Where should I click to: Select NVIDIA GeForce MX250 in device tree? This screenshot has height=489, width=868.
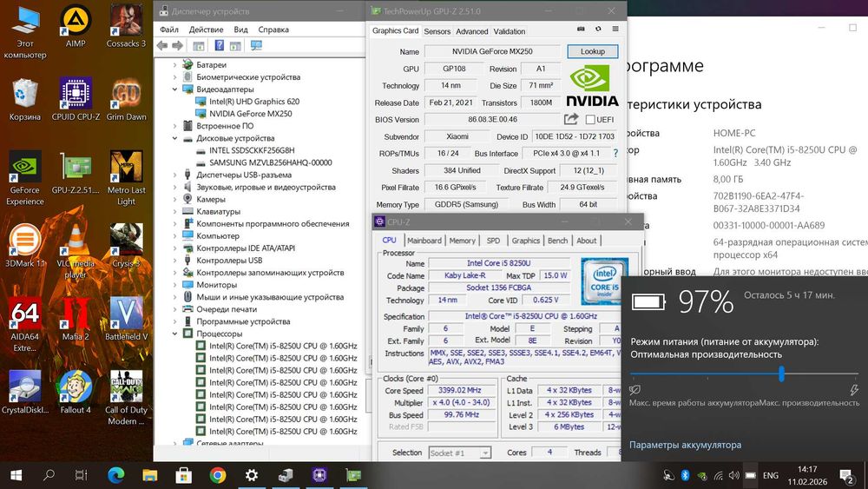(x=250, y=114)
